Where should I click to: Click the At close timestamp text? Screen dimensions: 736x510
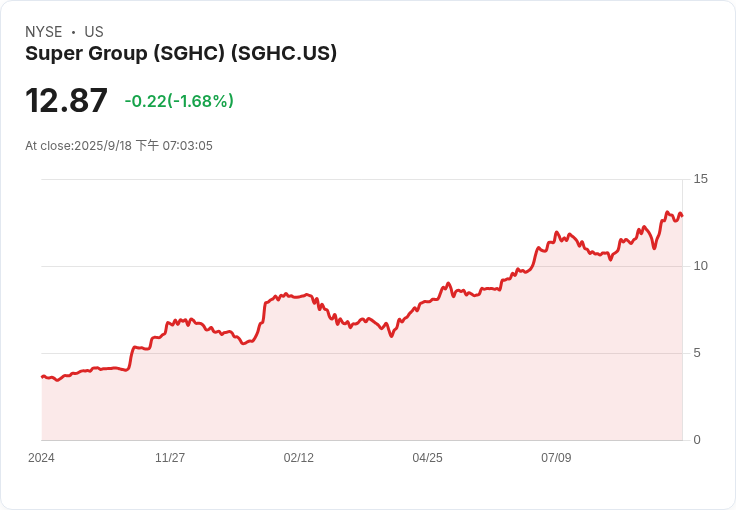pyautogui.click(x=119, y=146)
